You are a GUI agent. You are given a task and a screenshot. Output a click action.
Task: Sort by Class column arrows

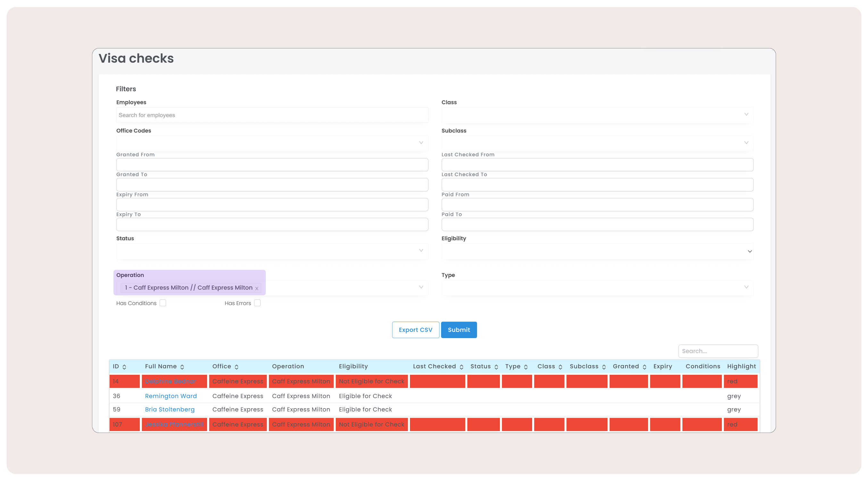coord(560,367)
